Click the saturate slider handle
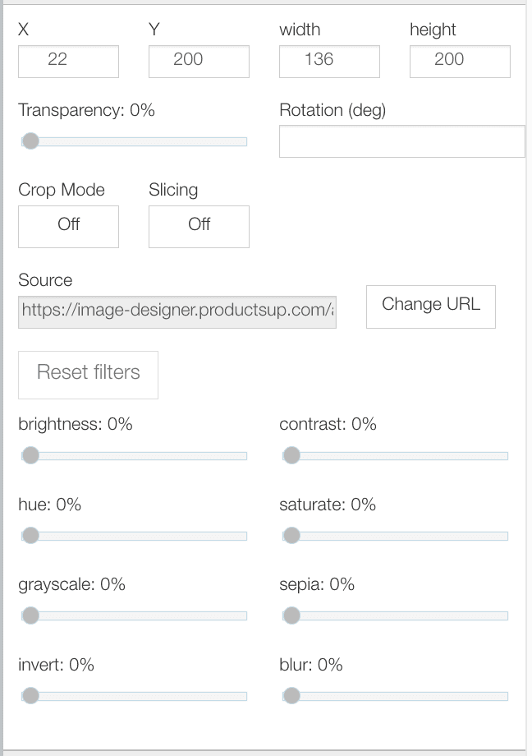 point(291,536)
